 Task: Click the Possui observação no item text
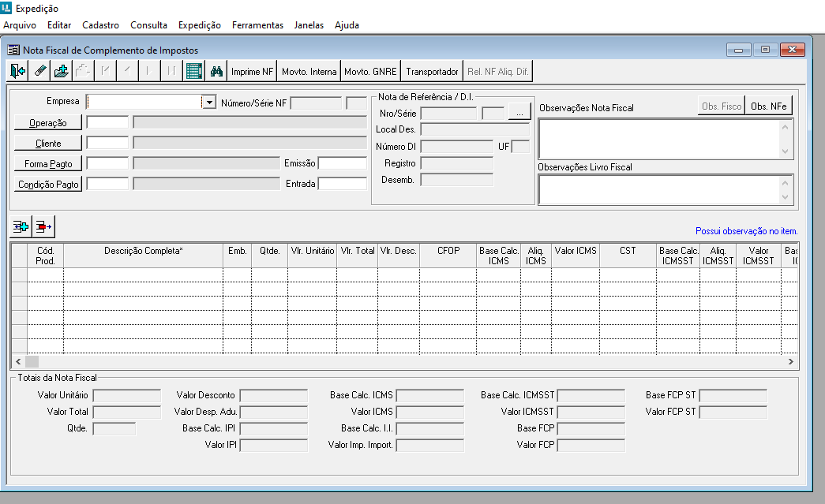point(747,231)
